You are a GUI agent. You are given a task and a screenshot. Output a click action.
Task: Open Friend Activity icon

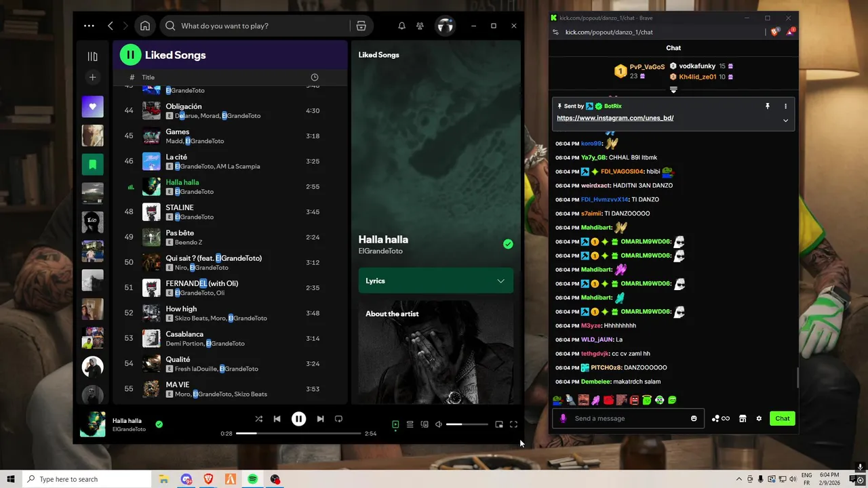pyautogui.click(x=420, y=26)
